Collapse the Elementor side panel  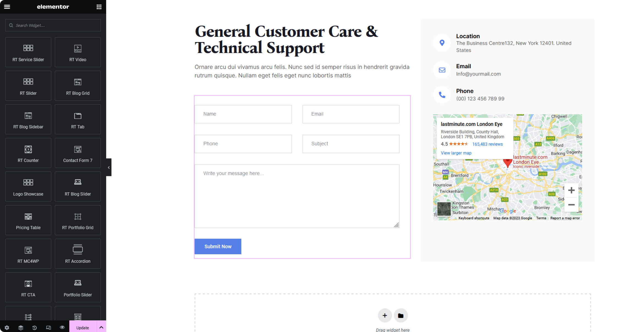pos(109,167)
